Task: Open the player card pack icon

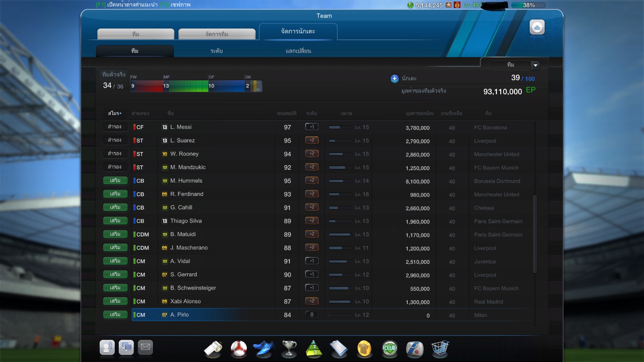Action: (x=415, y=348)
